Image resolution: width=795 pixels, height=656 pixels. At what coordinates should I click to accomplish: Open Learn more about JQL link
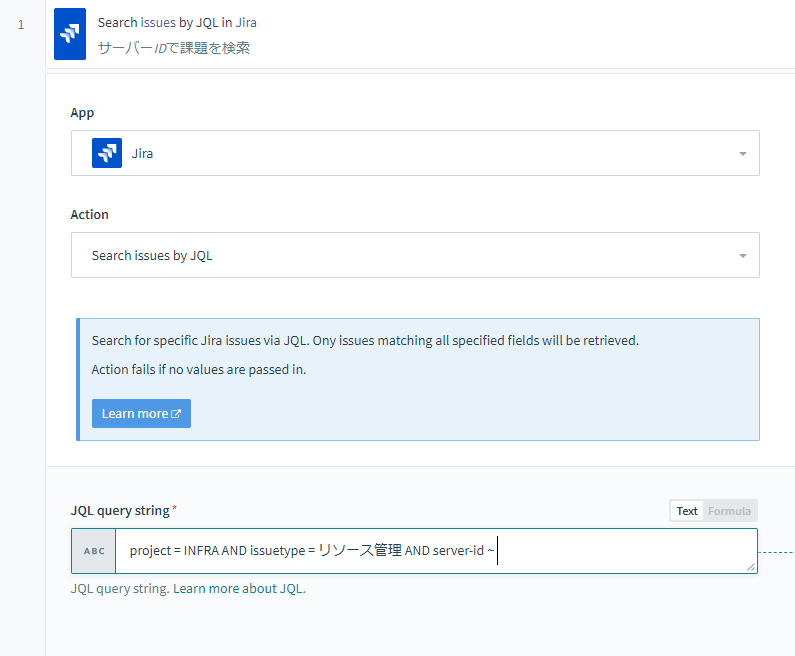[x=239, y=589]
